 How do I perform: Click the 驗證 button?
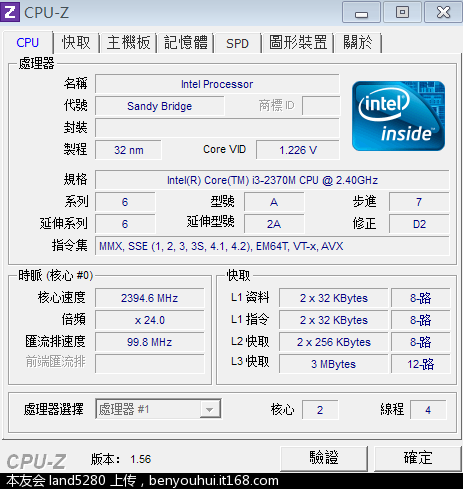pyautogui.click(x=324, y=458)
